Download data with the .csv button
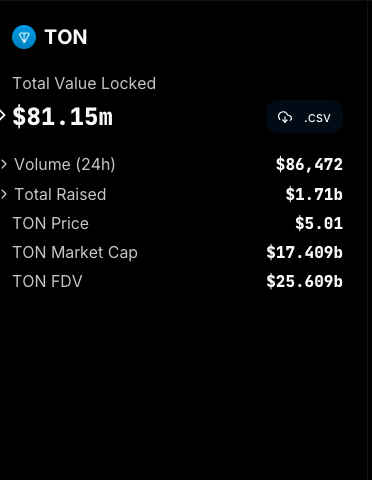The image size is (372, 480). tap(304, 117)
